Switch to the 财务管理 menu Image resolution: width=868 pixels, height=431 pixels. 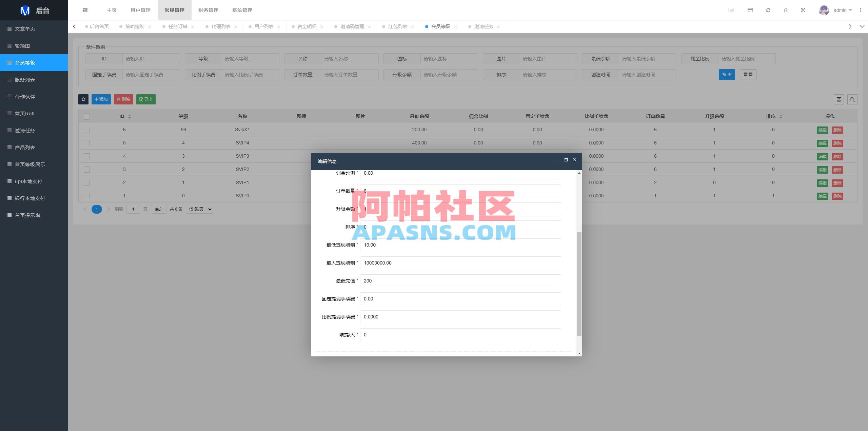click(x=208, y=10)
